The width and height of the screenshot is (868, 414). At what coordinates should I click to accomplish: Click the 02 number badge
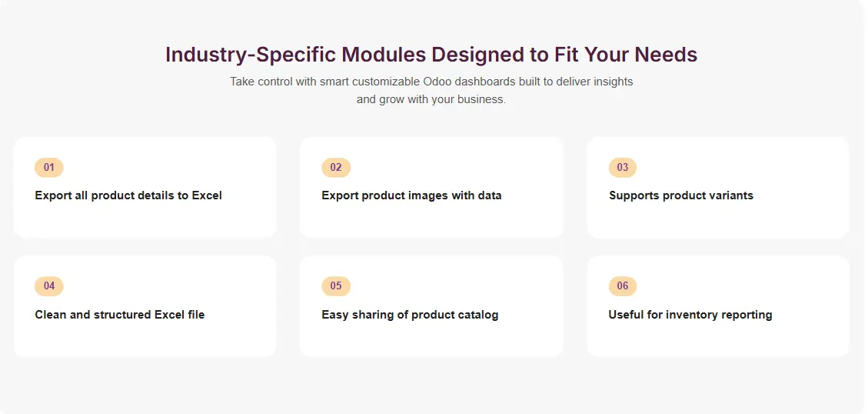[336, 168]
